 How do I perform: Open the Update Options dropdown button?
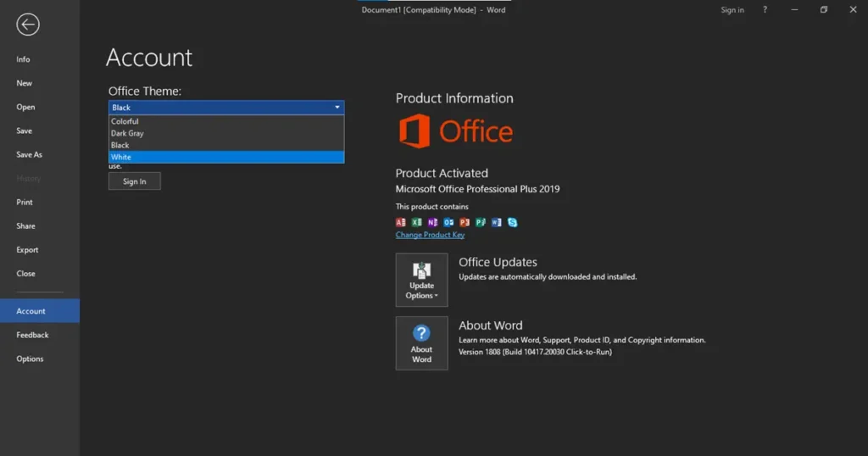point(422,280)
